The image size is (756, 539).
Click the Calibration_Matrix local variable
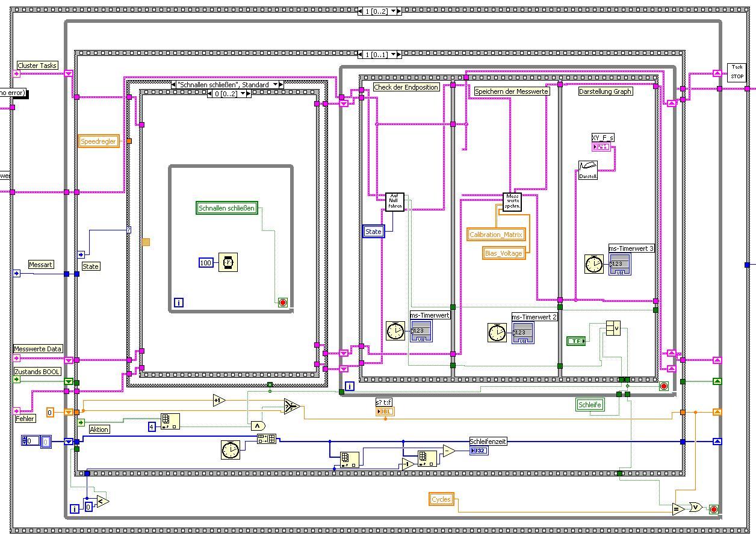pos(497,235)
